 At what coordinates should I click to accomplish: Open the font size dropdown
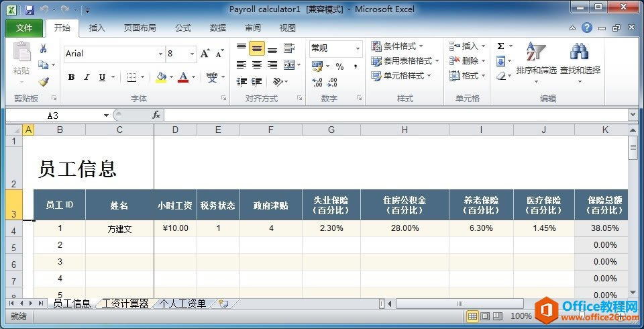192,54
